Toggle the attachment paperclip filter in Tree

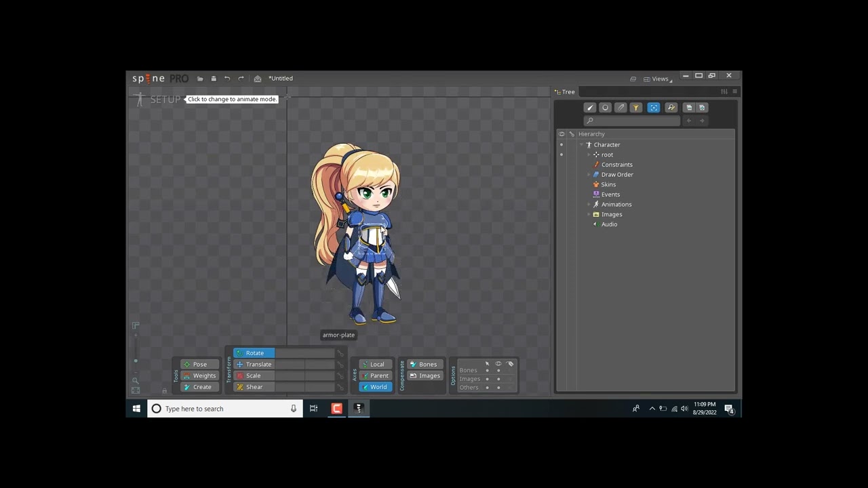click(x=620, y=108)
